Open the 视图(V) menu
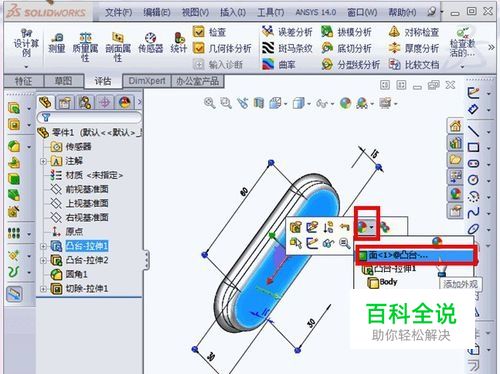Image resolution: width=500 pixels, height=374 pixels. click(195, 13)
